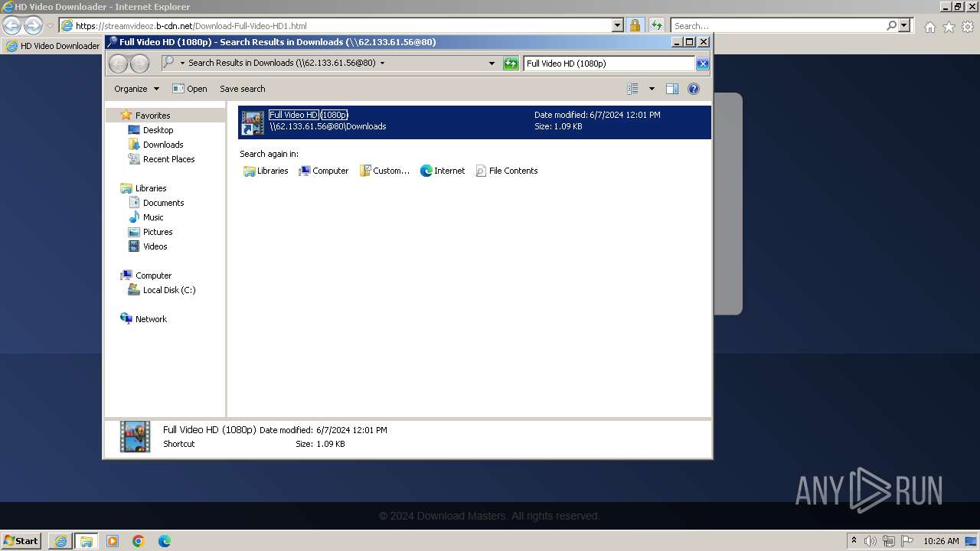Open IE Favorites star icon
Screen dimensions: 980x551
pyautogui.click(x=949, y=27)
